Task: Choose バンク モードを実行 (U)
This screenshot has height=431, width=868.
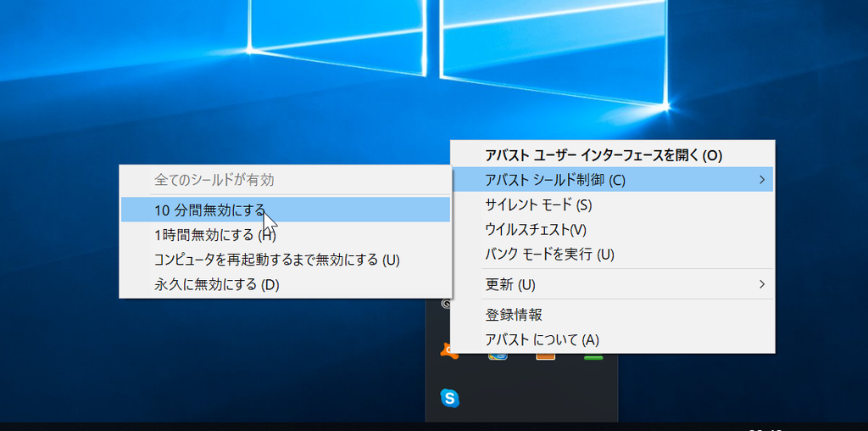Action: coord(612,255)
